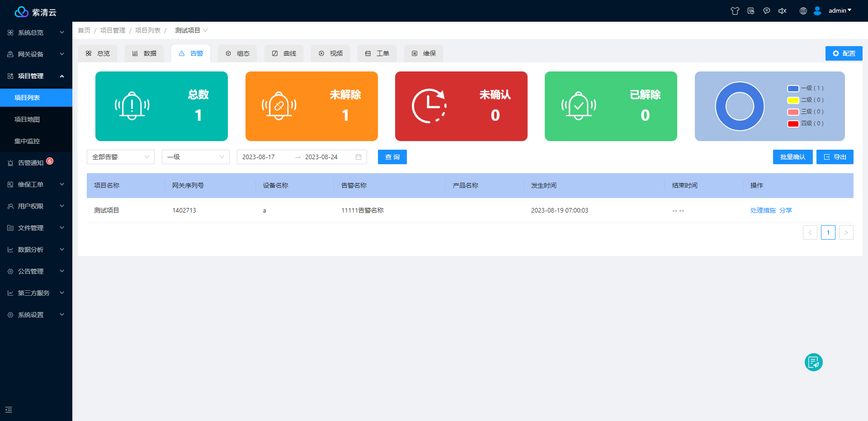Screen dimensions: 868x421
Task: Collapse sidebar with bottom menu-fold icon
Action: pos(9,410)
